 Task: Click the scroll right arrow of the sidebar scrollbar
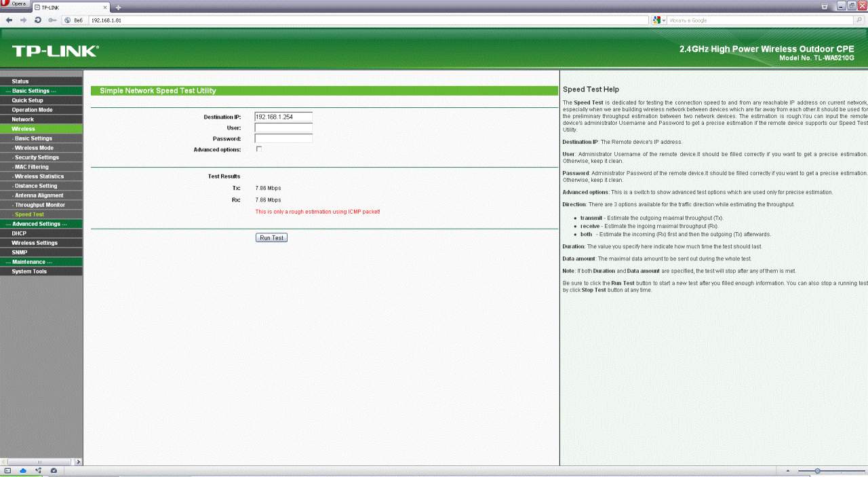[x=79, y=461]
